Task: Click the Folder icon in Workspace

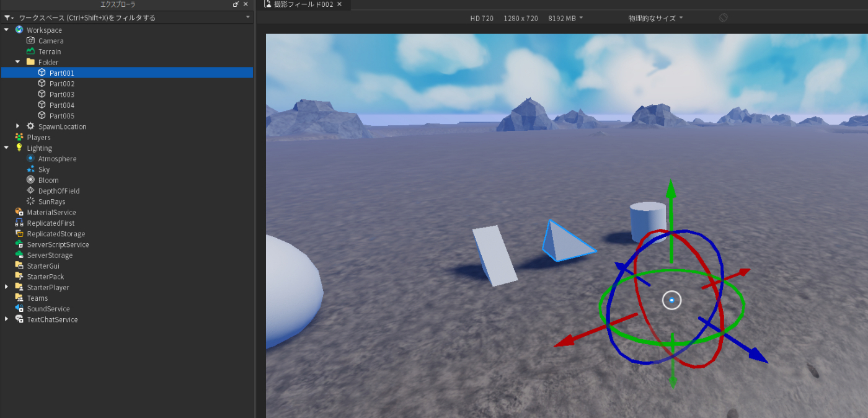Action: pyautogui.click(x=30, y=62)
